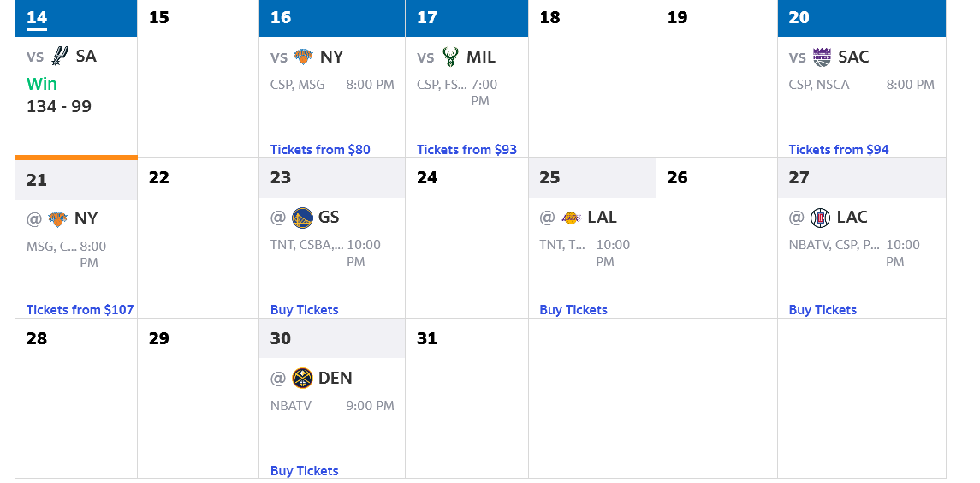Open 'Tickets from $94' link

(839, 150)
